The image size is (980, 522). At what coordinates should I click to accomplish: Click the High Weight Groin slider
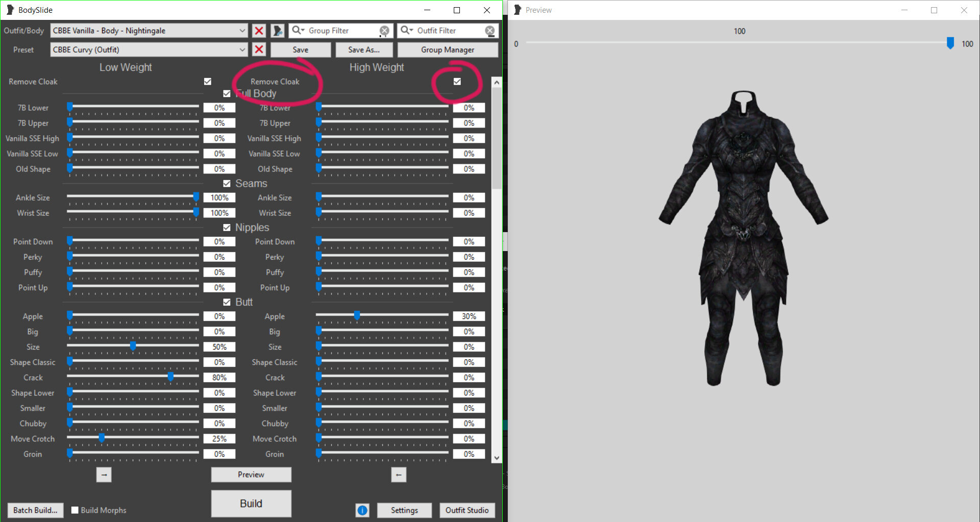point(382,454)
